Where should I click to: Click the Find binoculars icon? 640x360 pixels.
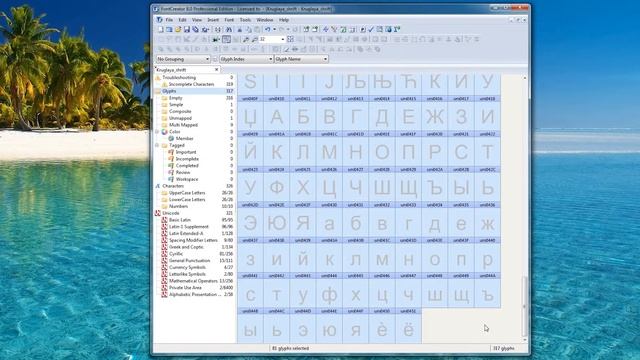pos(229,29)
